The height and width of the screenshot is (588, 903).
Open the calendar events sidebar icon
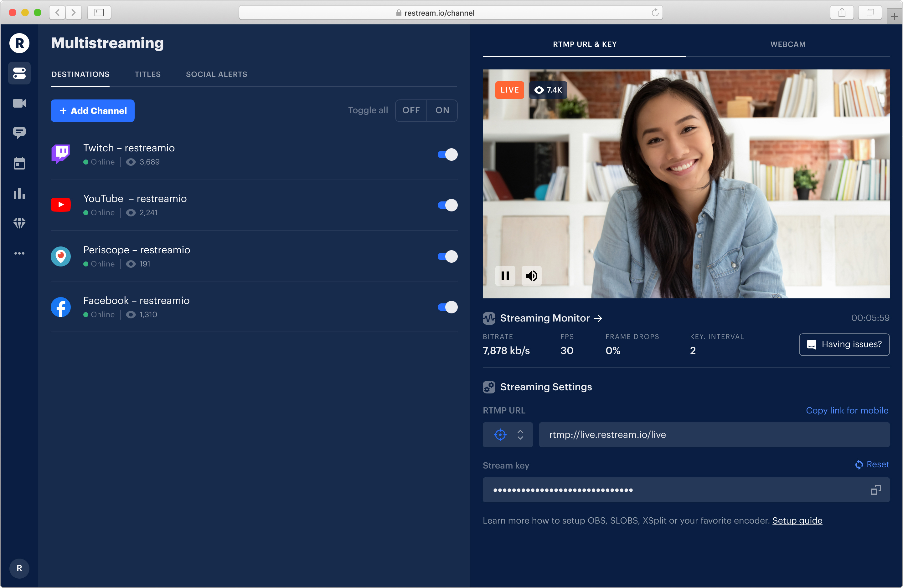(x=19, y=163)
